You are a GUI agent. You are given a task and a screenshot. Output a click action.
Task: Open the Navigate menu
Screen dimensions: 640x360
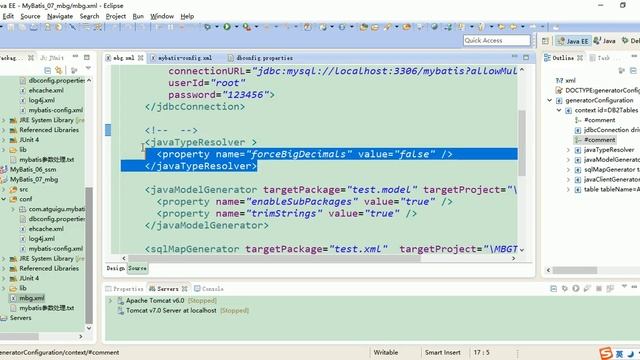click(60, 16)
